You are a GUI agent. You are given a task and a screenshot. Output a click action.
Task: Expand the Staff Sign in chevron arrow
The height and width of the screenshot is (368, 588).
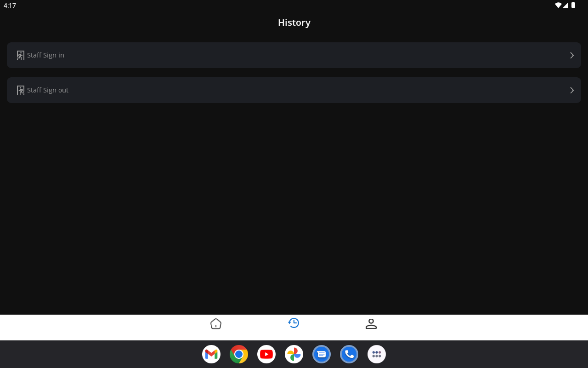[572, 55]
